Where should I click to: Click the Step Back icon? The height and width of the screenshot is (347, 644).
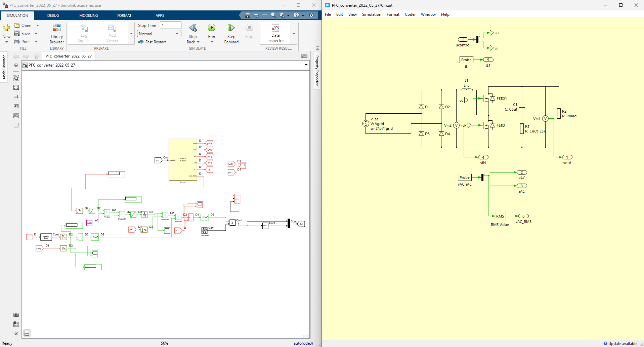[x=193, y=28]
